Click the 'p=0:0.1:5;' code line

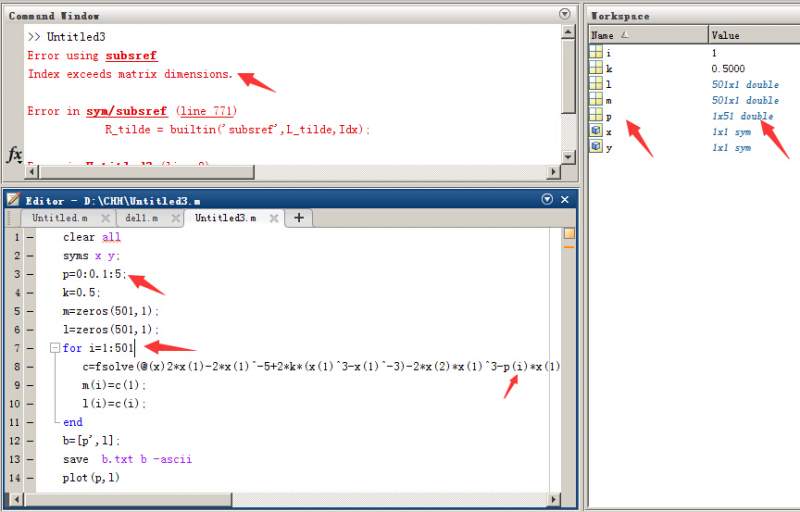point(94,274)
